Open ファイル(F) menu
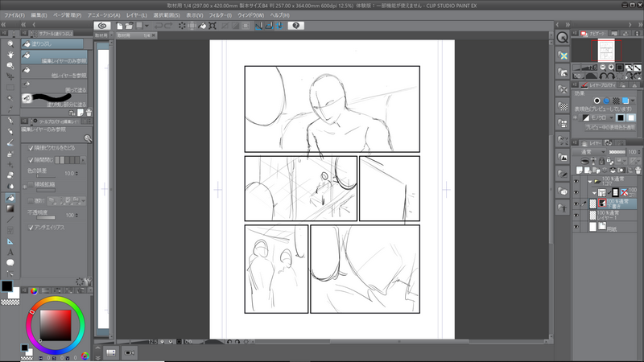This screenshot has height=362, width=644. 14,15
